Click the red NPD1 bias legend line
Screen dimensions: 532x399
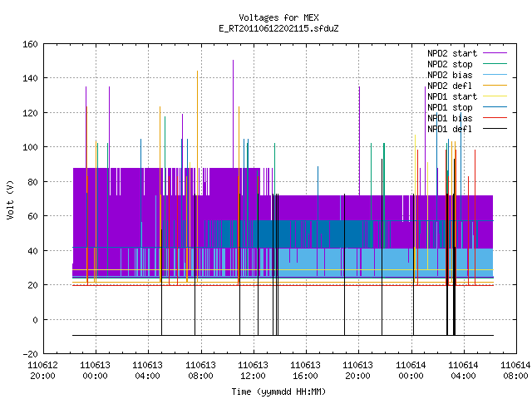pos(495,118)
